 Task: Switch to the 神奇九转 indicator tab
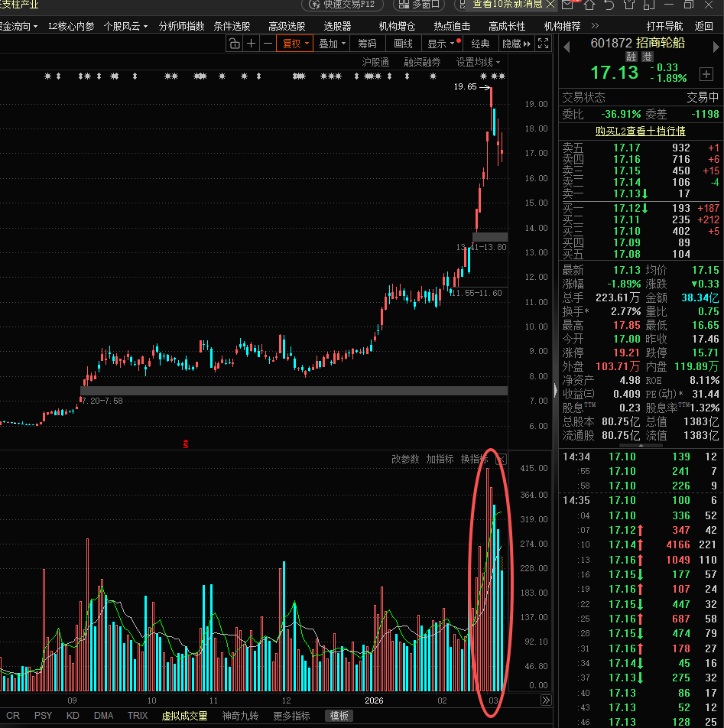(x=240, y=716)
